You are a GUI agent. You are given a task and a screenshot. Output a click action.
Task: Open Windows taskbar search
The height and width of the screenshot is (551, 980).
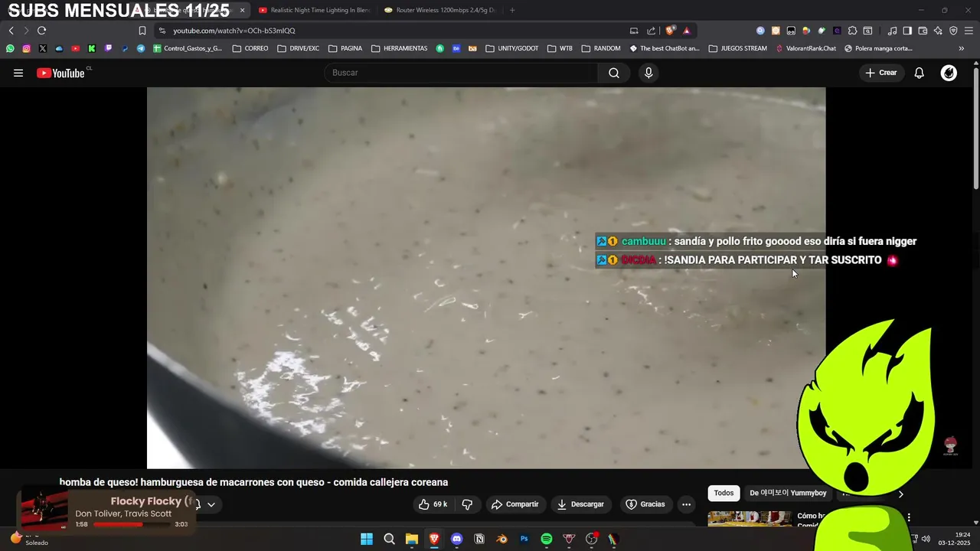tap(389, 539)
